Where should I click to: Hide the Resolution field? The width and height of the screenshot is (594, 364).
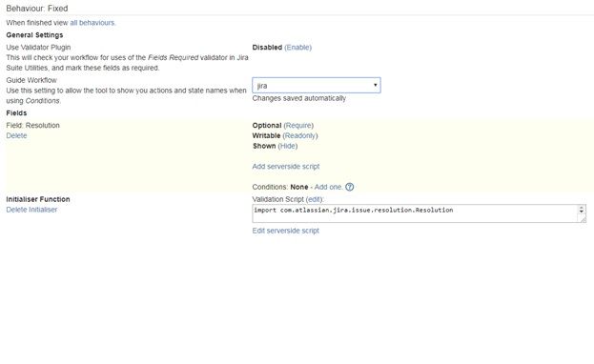pos(288,146)
